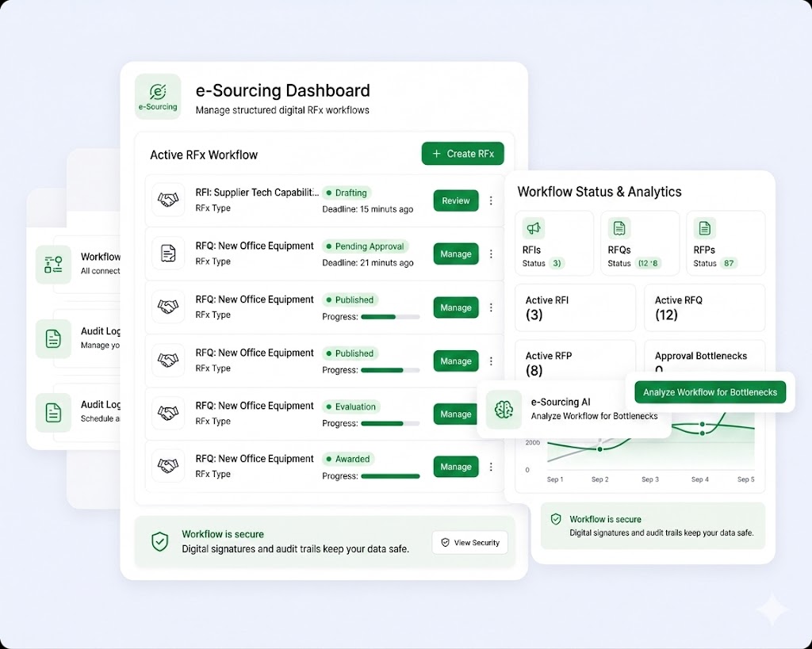The height and width of the screenshot is (649, 812).
Task: Click the RFQs document icon
Action: coord(619,227)
